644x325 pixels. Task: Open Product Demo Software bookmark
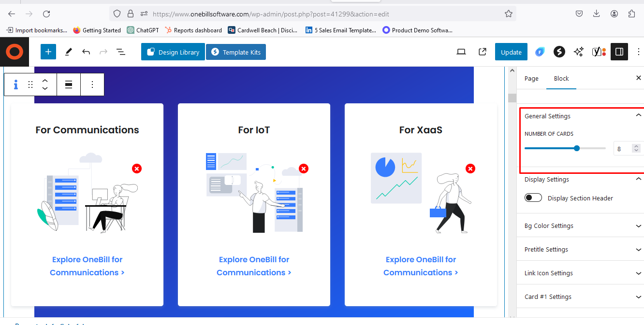click(x=417, y=30)
